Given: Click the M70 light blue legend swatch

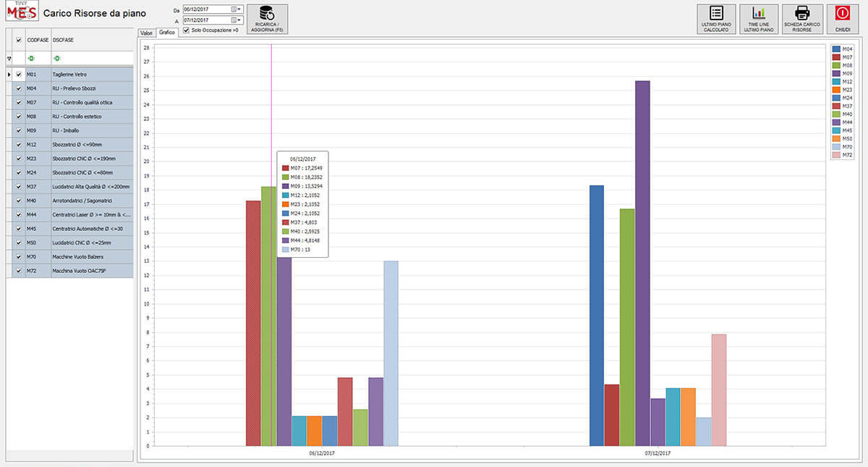Looking at the screenshot, I should click(836, 147).
